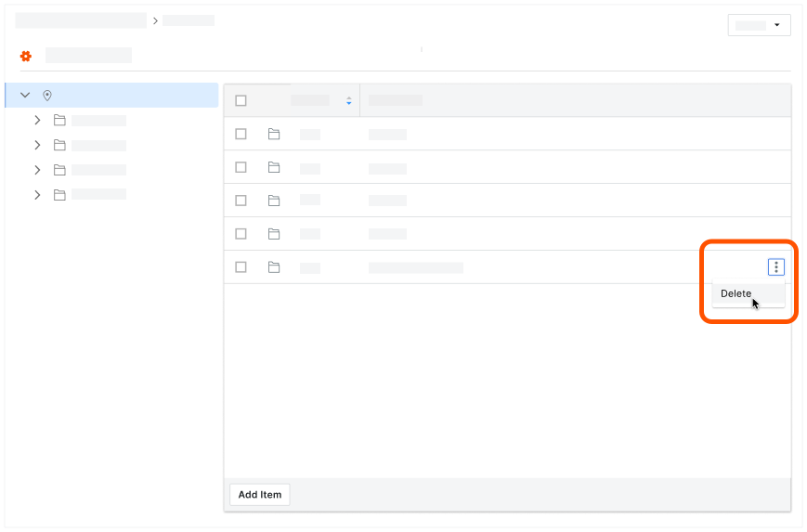Viewport: 807px width, 532px height.
Task: Click the folder icon in last table row
Action: (x=274, y=267)
